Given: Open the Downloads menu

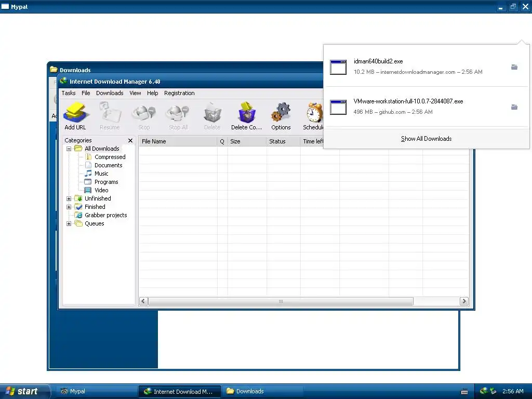Looking at the screenshot, I should point(110,93).
